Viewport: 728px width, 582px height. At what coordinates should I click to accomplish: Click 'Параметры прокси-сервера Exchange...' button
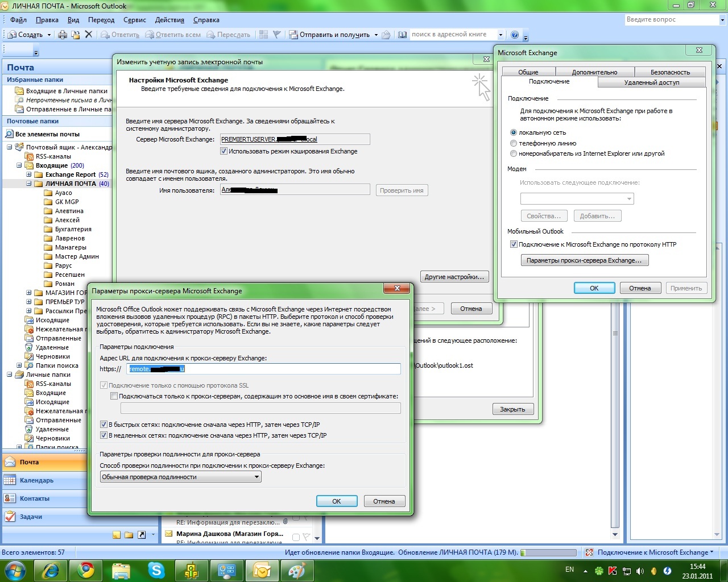pos(584,260)
